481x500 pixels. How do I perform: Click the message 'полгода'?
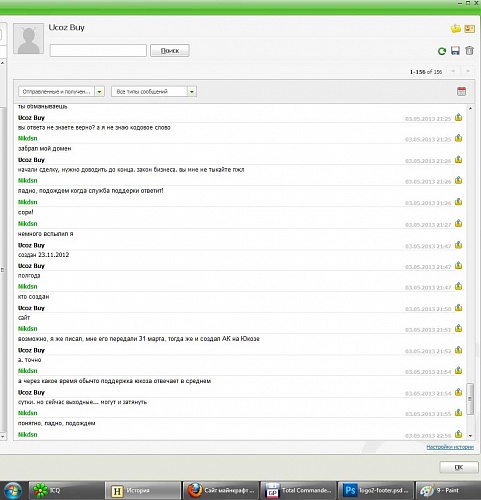[x=29, y=276]
